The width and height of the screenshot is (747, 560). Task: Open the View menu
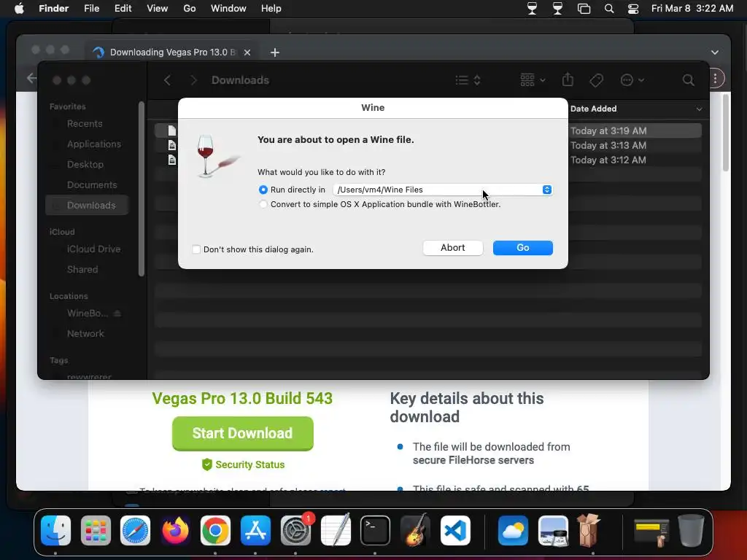158,9
